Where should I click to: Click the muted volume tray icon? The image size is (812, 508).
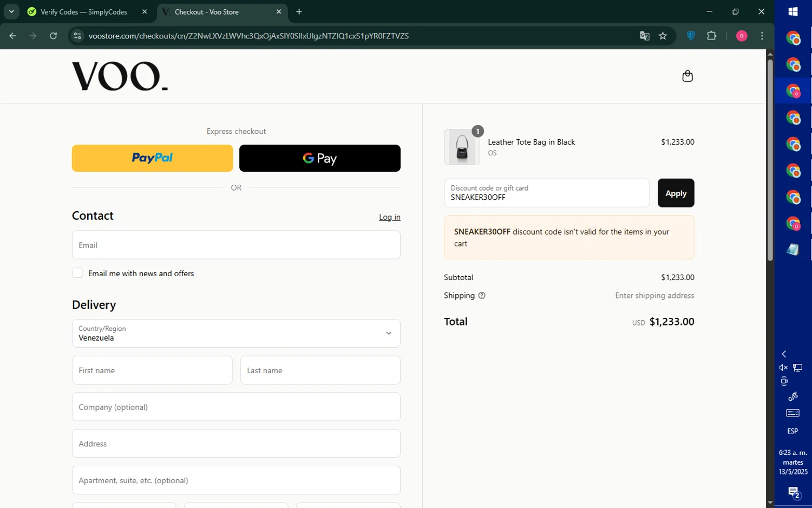pos(783,368)
